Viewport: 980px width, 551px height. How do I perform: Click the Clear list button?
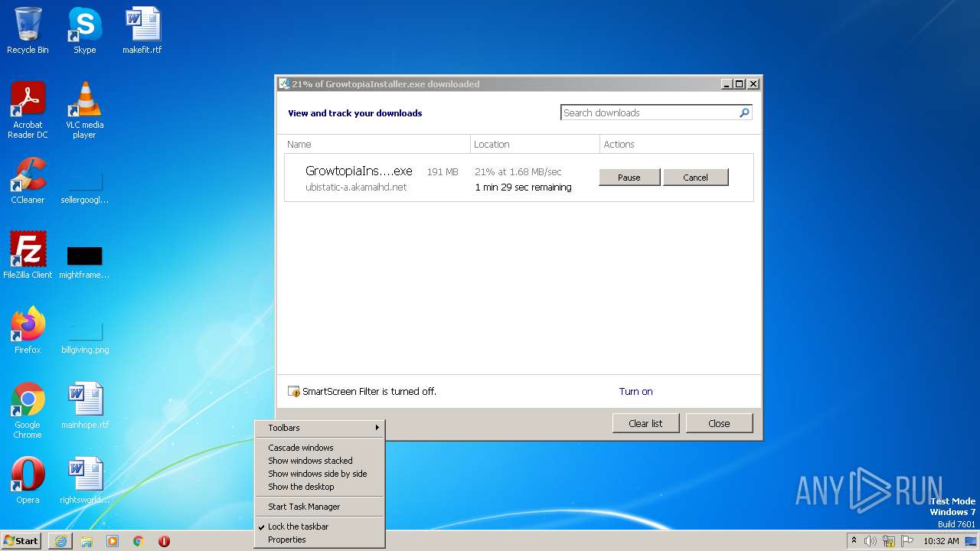(x=645, y=423)
